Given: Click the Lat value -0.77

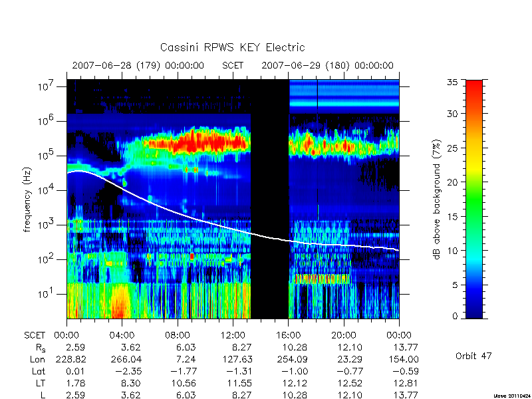Looking at the screenshot, I should pyautogui.click(x=350, y=372).
